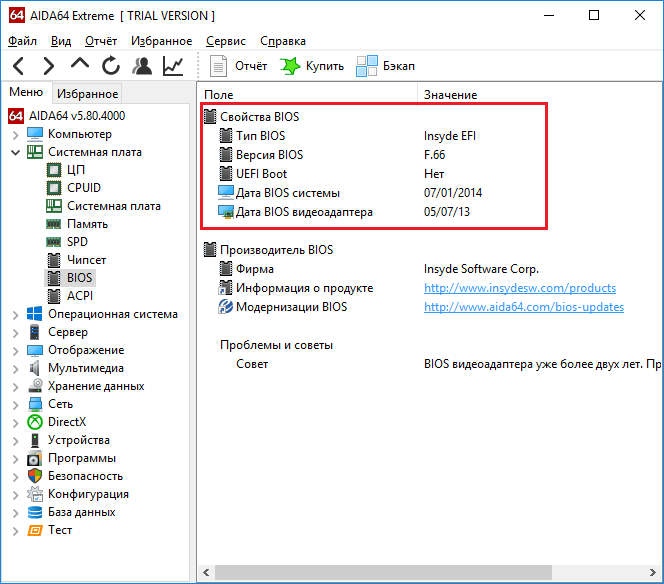The image size is (664, 584).
Task: Click the Сервер tower icon
Action: click(x=35, y=332)
